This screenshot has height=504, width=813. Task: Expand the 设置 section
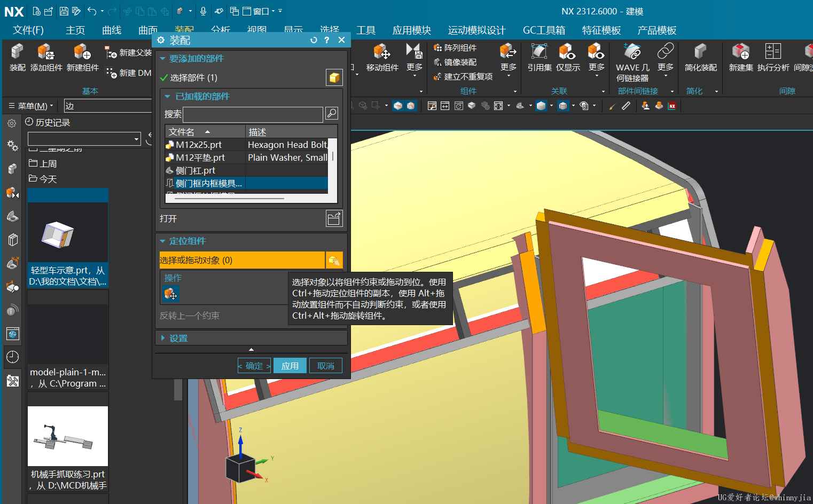pyautogui.click(x=163, y=338)
